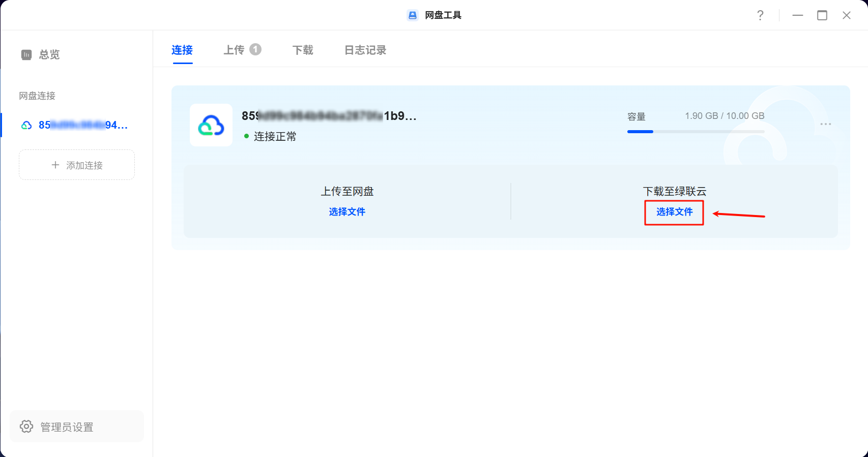Open the 日志记录 log tab
Viewport: 868px width, 457px height.
pos(365,50)
